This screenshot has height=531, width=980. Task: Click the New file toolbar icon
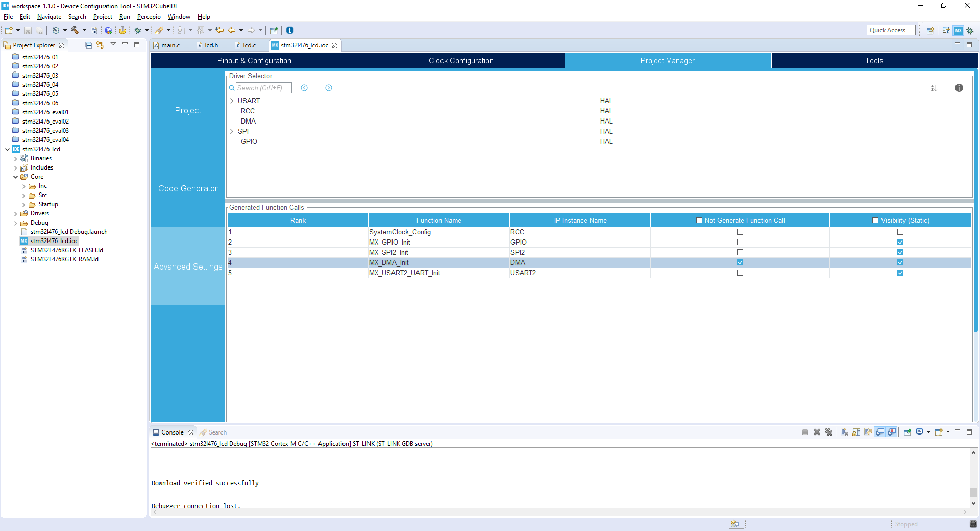(9, 30)
